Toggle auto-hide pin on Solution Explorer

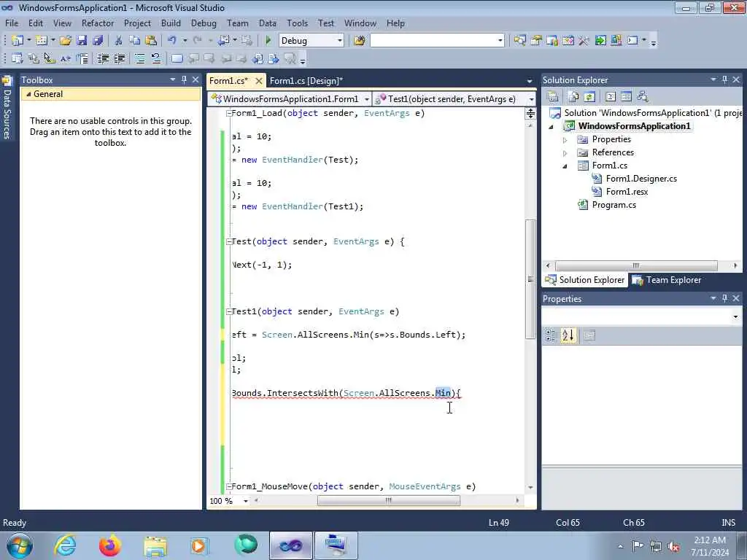pyautogui.click(x=724, y=79)
